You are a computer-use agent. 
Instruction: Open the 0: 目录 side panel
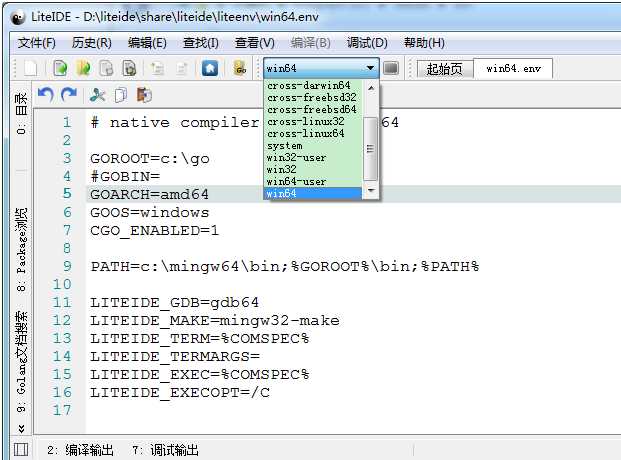click(x=21, y=113)
